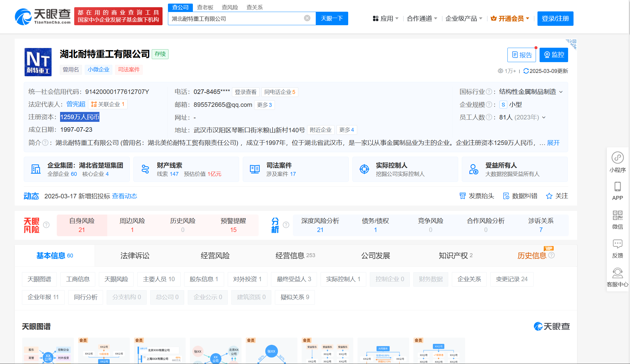Click the 报告 report button

point(522,55)
